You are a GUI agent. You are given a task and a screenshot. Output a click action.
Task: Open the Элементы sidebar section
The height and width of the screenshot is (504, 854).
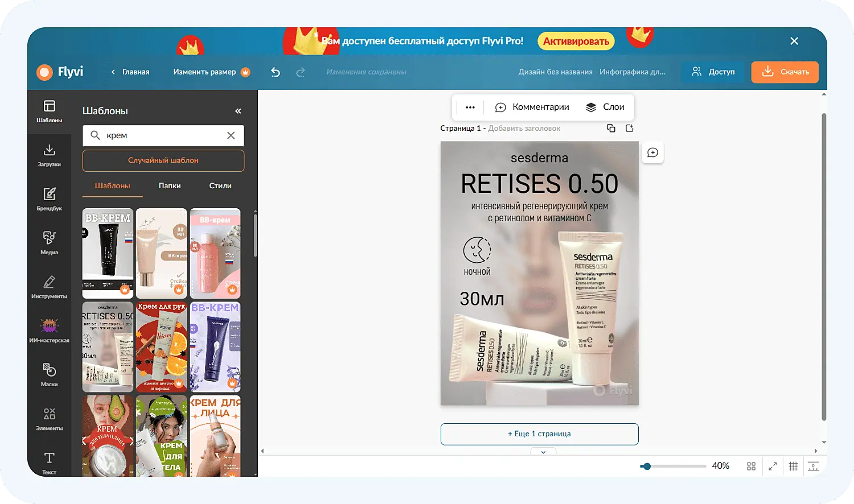coord(50,419)
